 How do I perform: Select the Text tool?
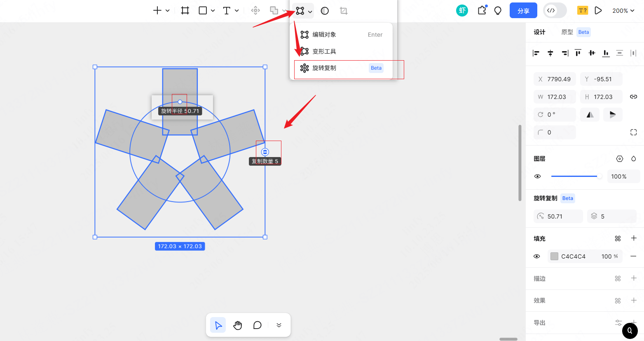point(227,11)
